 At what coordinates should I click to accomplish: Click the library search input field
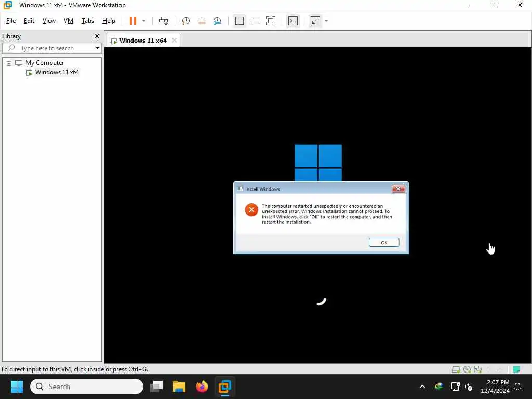51,48
